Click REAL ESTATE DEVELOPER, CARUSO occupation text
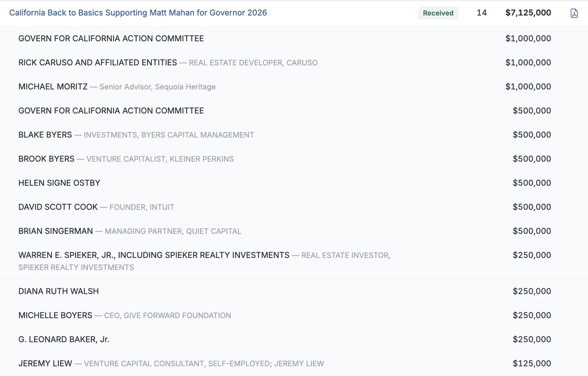 253,63
